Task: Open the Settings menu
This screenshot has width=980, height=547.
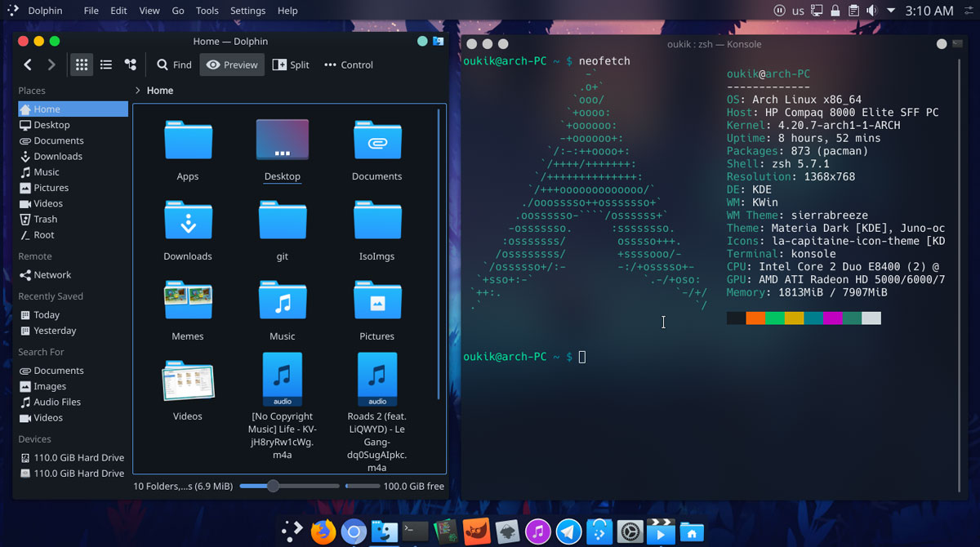Action: [x=247, y=11]
